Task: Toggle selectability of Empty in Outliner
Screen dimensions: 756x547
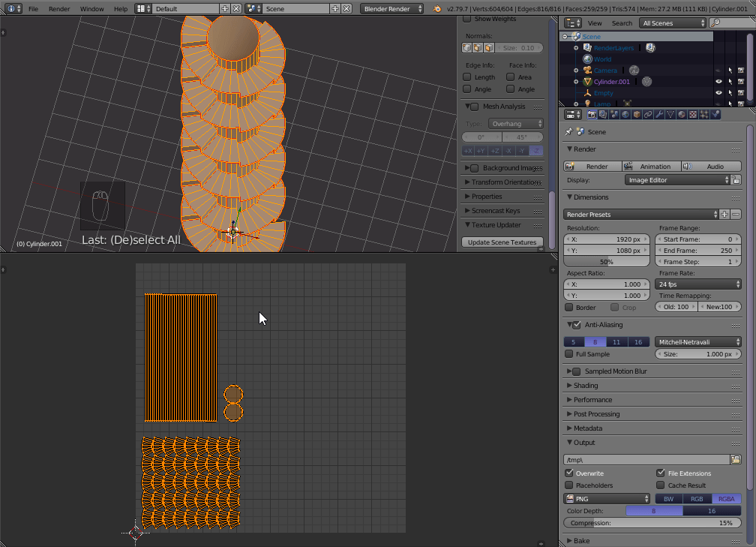Action: click(730, 92)
